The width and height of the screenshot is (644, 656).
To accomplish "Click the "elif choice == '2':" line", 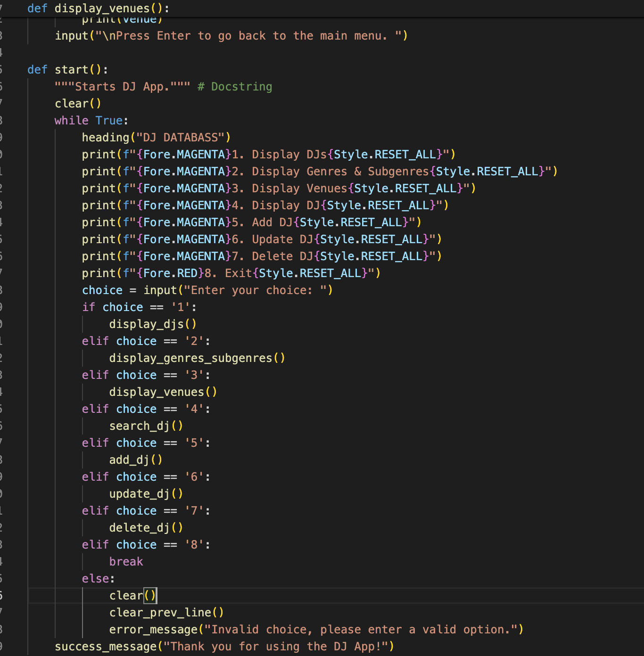I will pos(146,341).
